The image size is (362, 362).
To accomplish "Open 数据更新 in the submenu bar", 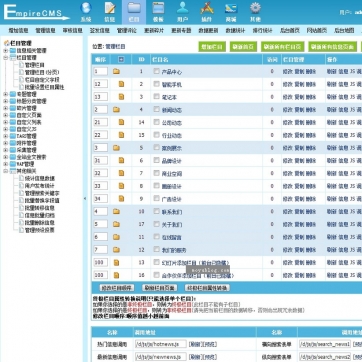I will coord(208,30).
